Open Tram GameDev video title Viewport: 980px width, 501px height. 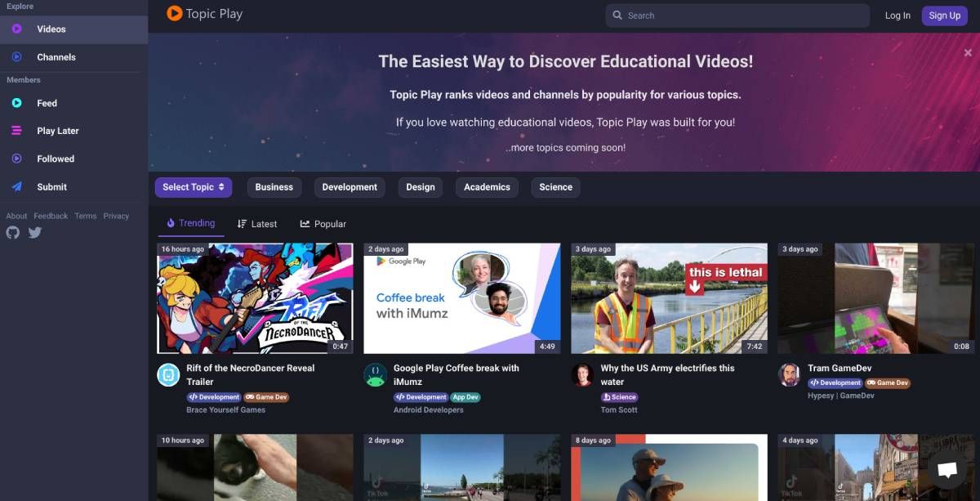840,369
